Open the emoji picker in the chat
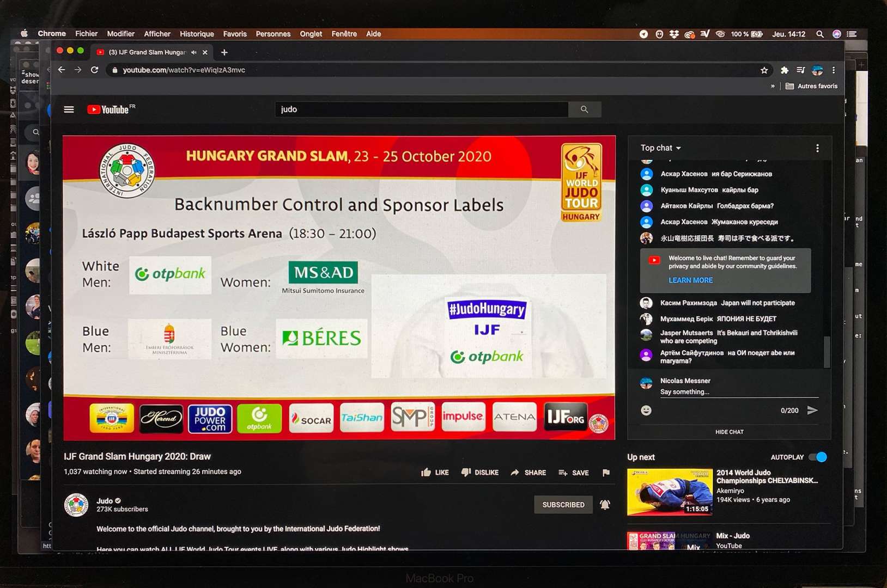The width and height of the screenshot is (887, 588). coord(646,411)
